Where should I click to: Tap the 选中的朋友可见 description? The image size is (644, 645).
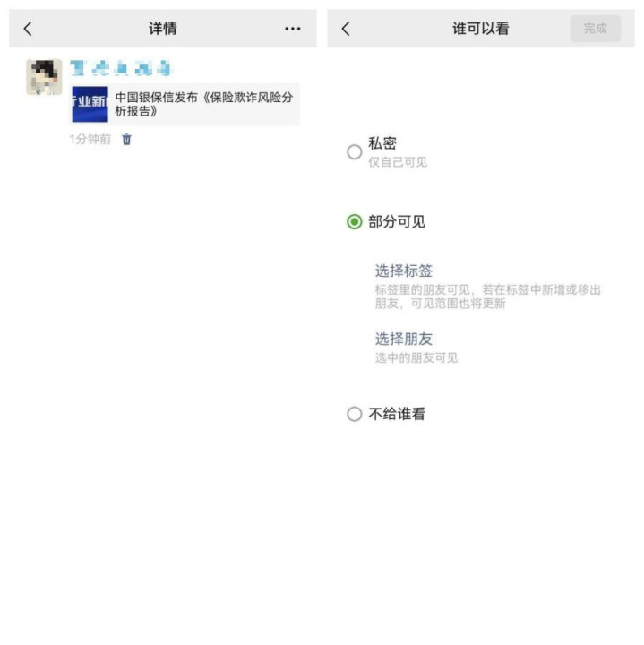tap(416, 357)
